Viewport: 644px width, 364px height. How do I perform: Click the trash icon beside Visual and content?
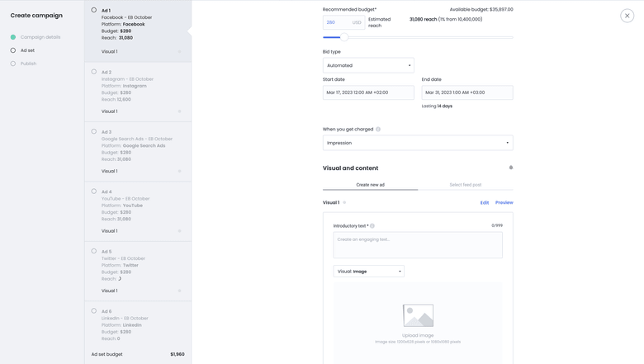click(x=510, y=168)
